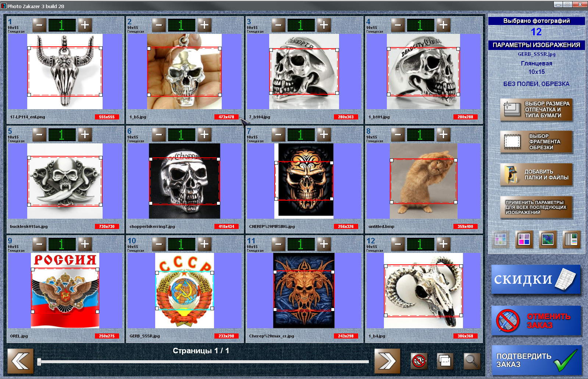Viewport: 588px width, 379px height.
Task: Click plus on photo 10 GERB_SSSR.jpg
Action: point(204,244)
